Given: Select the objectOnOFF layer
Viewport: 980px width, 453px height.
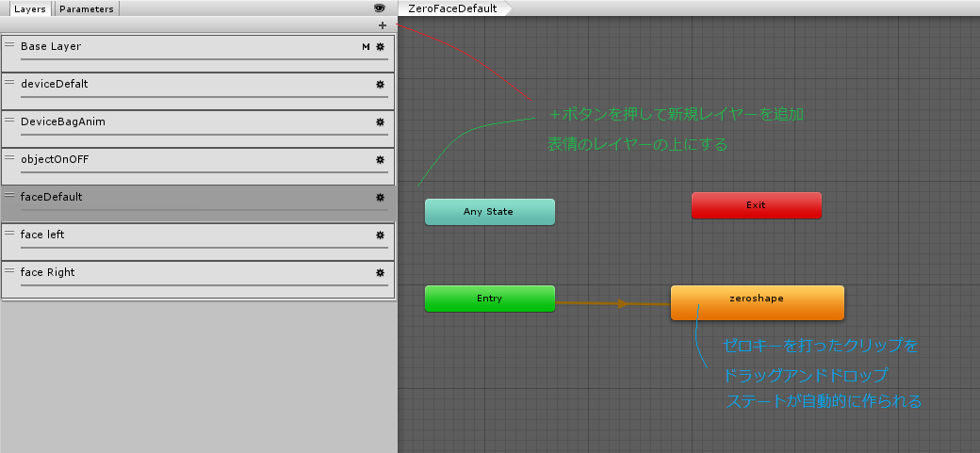Looking at the screenshot, I should 198,166.
